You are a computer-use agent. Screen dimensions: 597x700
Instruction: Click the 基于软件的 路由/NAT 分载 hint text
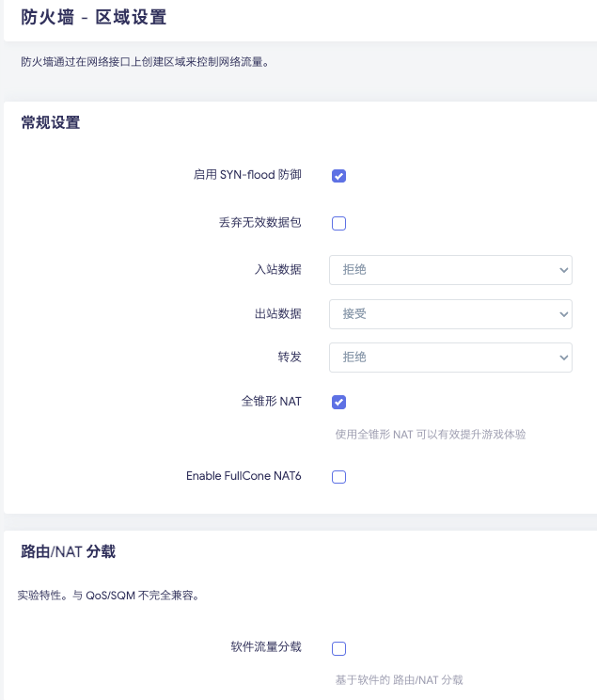399,679
